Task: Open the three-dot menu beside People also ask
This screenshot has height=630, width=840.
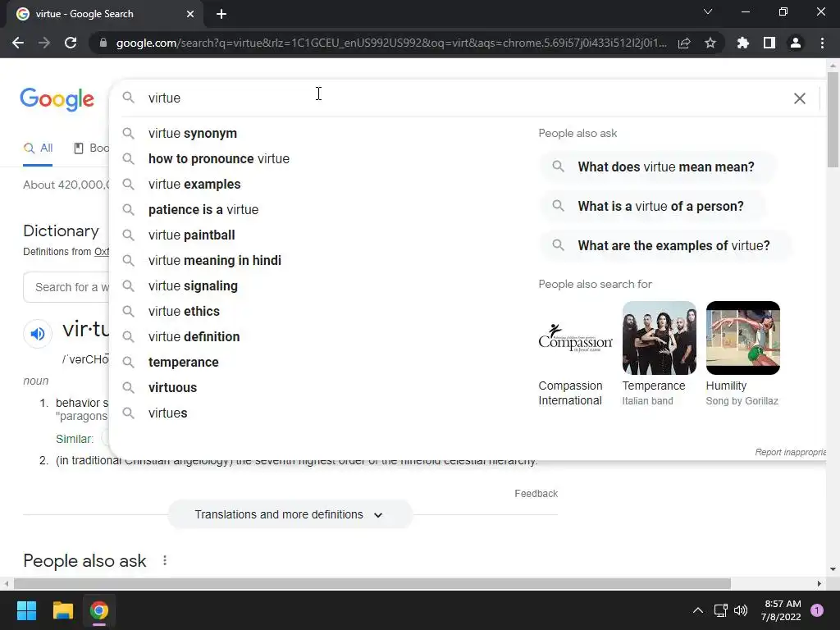Action: [164, 560]
